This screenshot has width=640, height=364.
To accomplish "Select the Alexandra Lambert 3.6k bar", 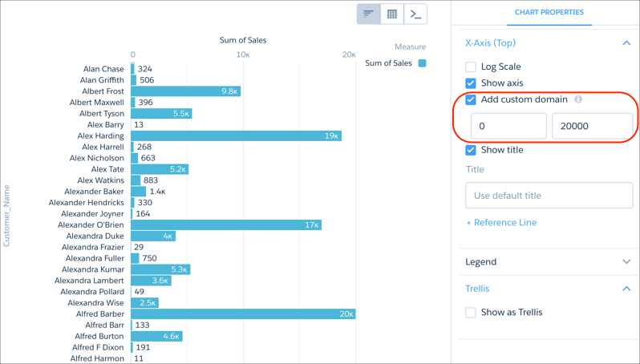I will 151,281.
